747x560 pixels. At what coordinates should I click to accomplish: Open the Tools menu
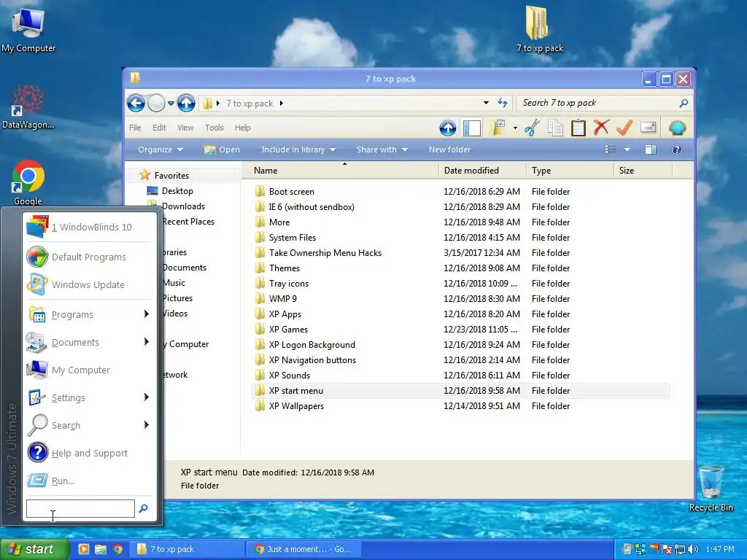pos(214,128)
